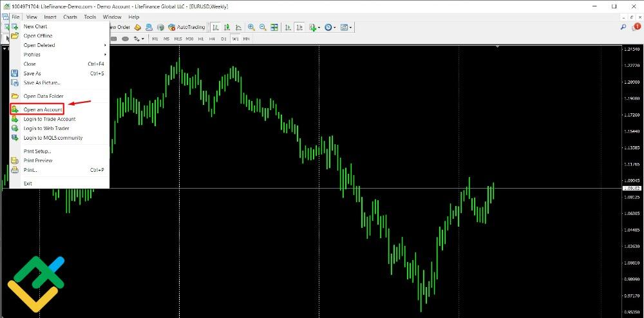The width and height of the screenshot is (644, 318).
Task: Click the chart window icon left of File
Action: [5, 17]
